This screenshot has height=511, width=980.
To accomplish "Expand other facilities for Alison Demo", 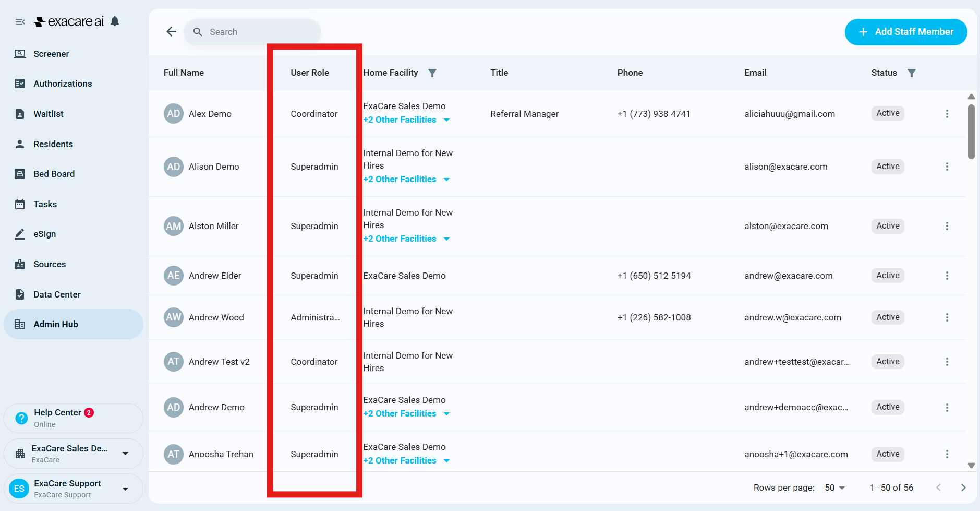I will pos(406,179).
